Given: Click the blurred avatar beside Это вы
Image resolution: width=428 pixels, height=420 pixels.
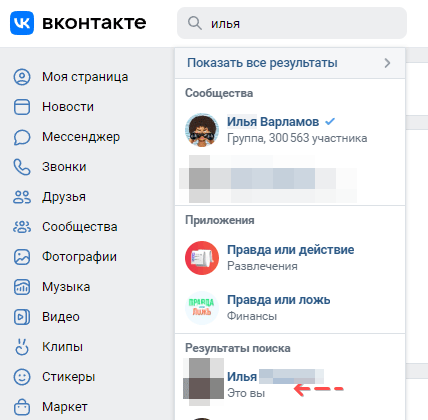Looking at the screenshot, I should [203, 382].
